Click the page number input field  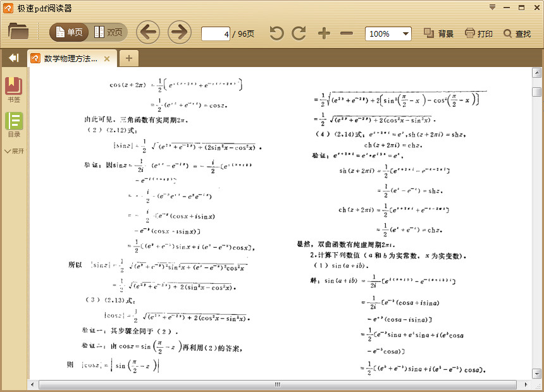(x=216, y=34)
